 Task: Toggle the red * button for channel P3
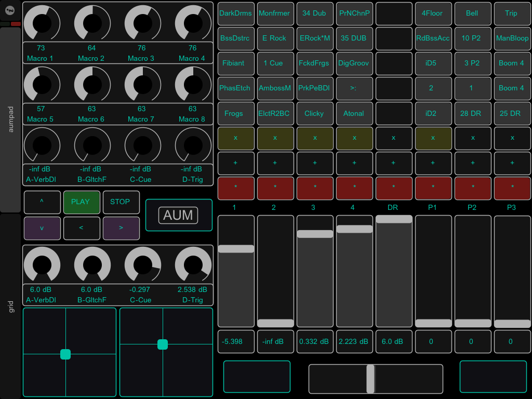tap(512, 188)
